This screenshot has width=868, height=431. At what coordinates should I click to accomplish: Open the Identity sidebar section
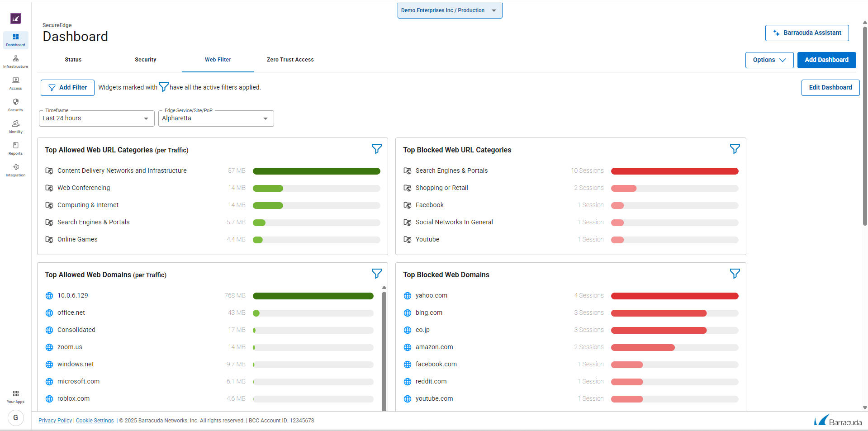click(x=15, y=127)
